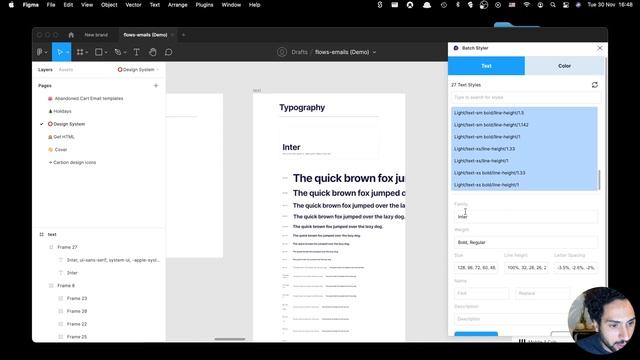Open Frame tool options dropdown arrow
The height and width of the screenshot is (360, 640).
pos(87,52)
